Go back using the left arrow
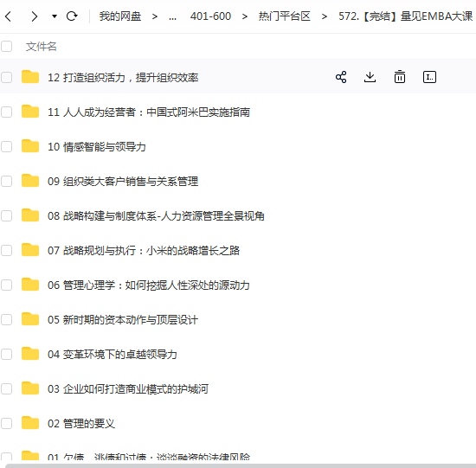 [x=9, y=16]
